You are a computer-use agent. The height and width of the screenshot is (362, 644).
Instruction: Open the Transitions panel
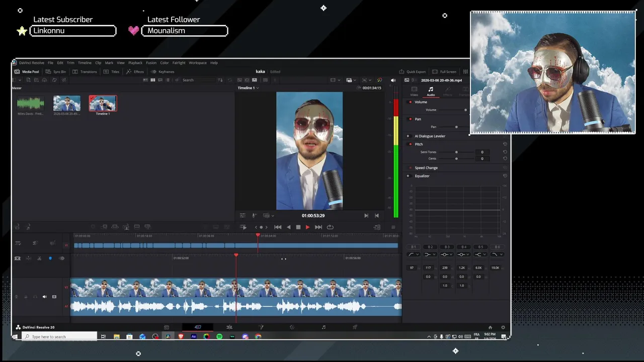tap(85, 71)
